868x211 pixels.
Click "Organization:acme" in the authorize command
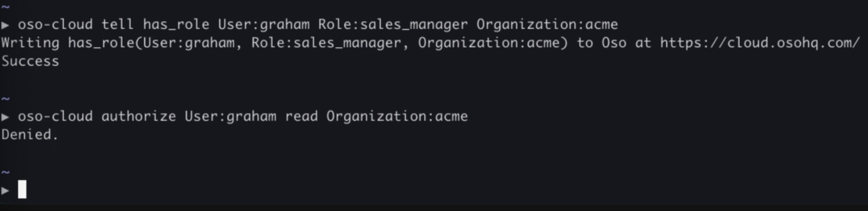[397, 116]
